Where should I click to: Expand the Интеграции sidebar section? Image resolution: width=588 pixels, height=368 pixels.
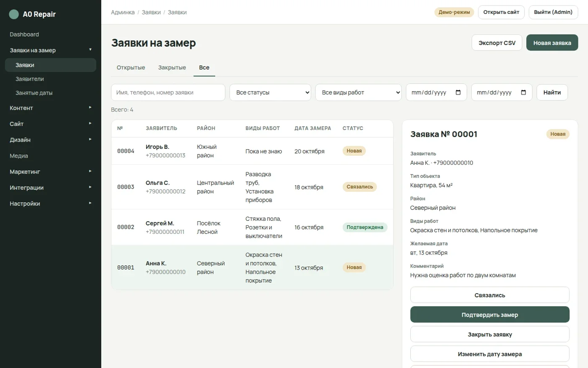(x=50, y=188)
